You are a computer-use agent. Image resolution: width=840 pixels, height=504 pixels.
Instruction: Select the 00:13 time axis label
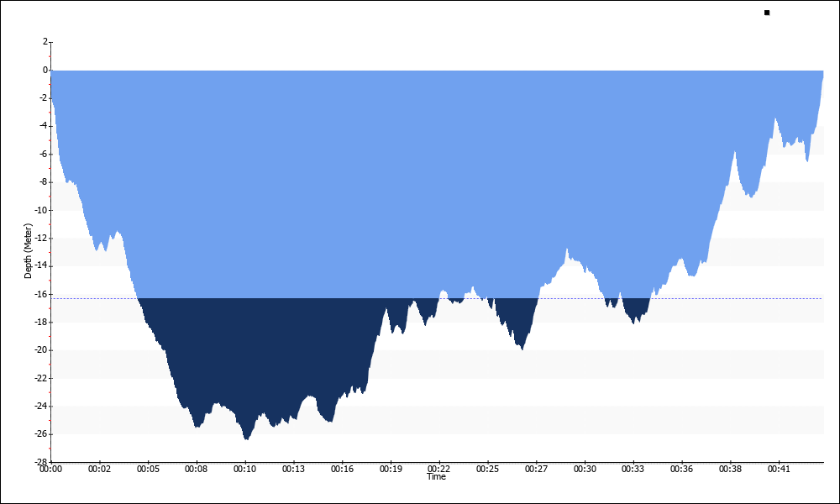(x=293, y=469)
